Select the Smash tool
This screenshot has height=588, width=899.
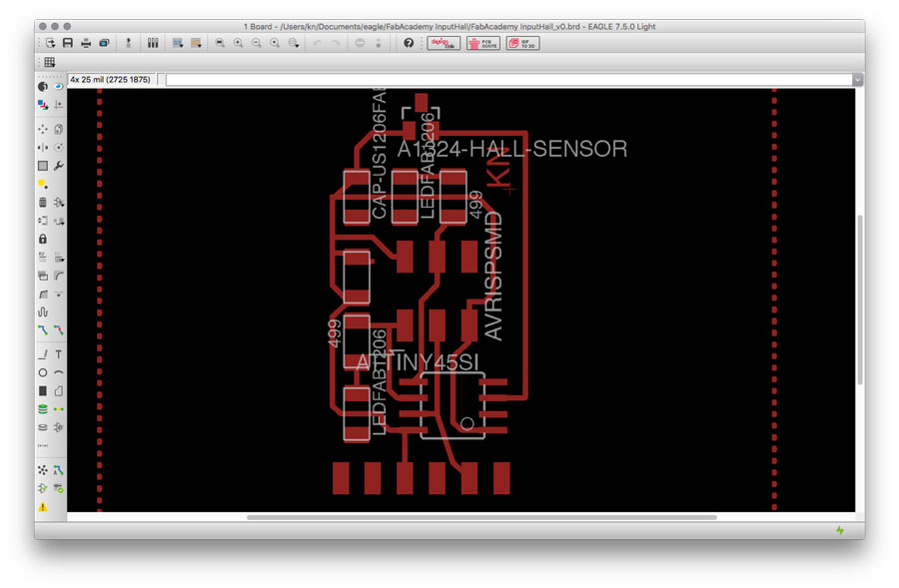point(42,276)
